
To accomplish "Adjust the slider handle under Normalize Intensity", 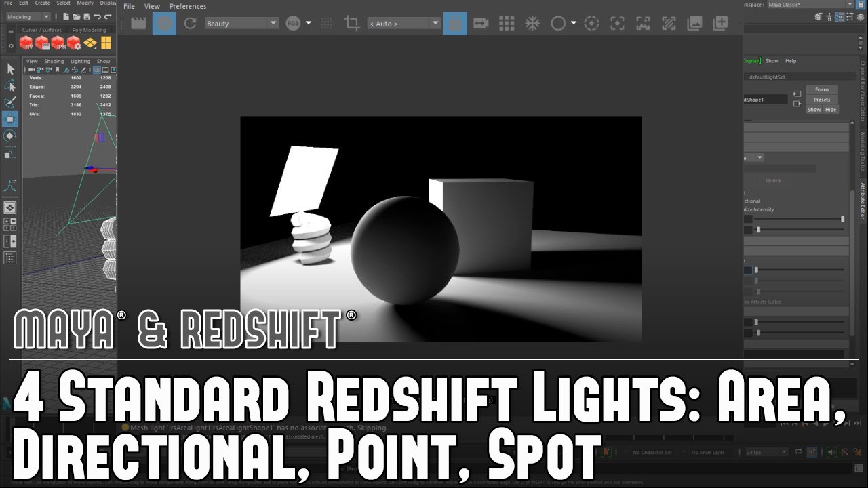I will tap(842, 219).
